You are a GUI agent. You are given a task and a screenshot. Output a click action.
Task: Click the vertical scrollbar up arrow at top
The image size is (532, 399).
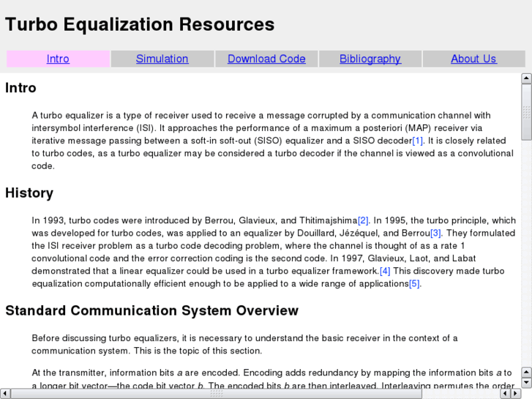pos(526,78)
